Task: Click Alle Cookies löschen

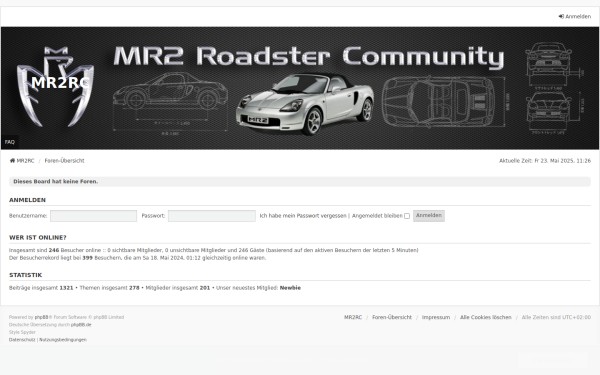Action: (486, 317)
